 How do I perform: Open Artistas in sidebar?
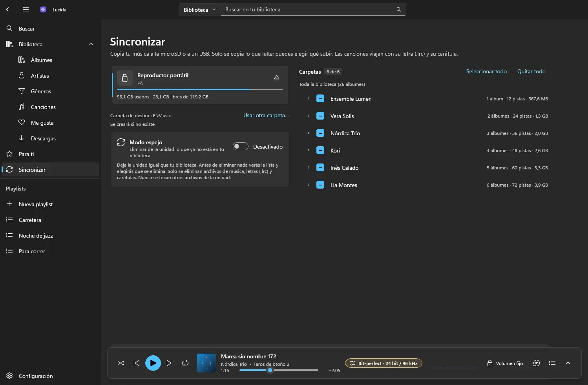coord(50,76)
